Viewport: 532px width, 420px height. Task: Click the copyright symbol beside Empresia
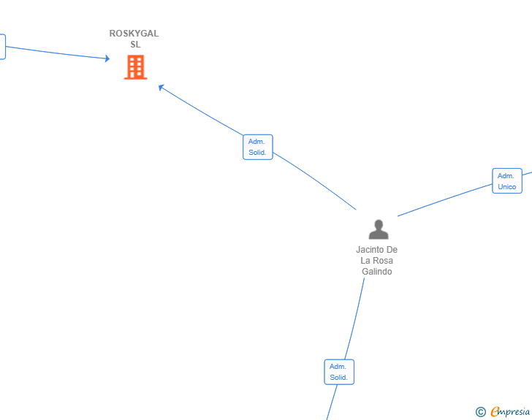(x=480, y=412)
